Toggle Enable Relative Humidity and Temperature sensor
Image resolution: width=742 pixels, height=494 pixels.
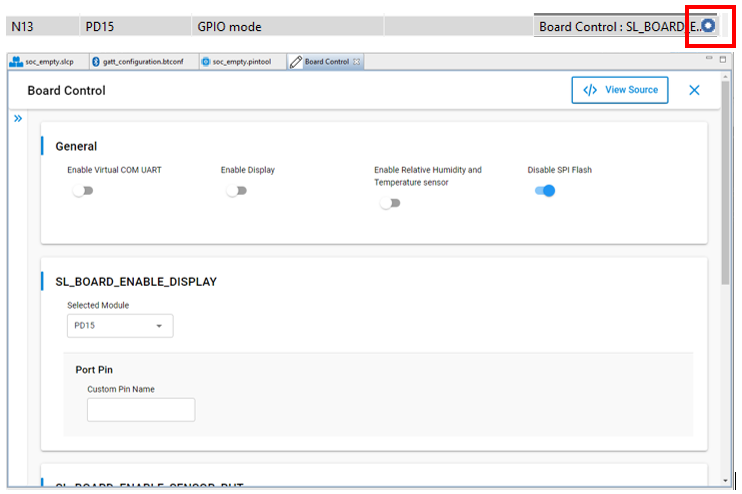(x=390, y=203)
